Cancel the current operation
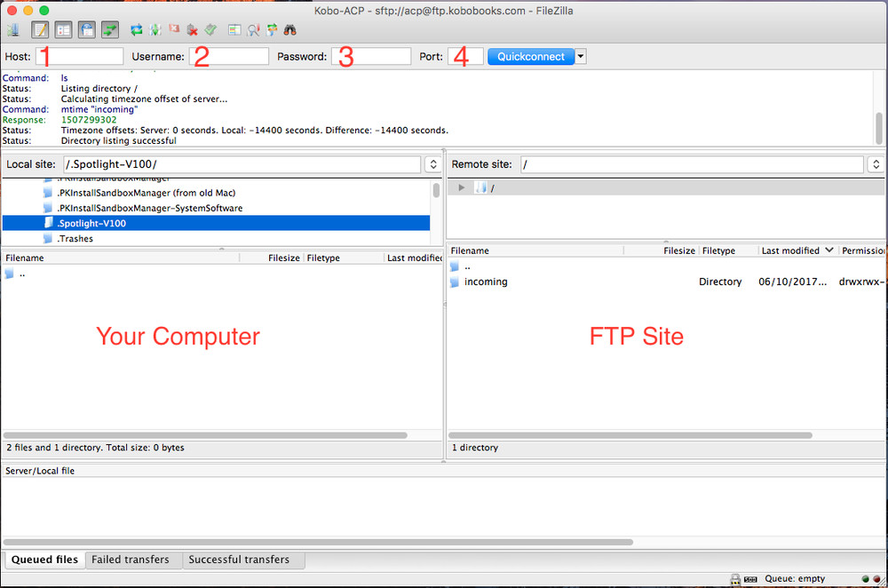This screenshot has width=888, height=588. (x=174, y=28)
